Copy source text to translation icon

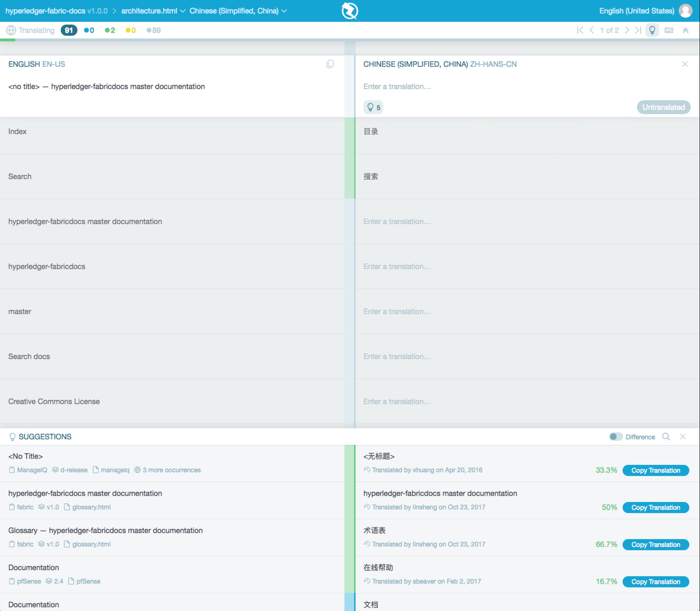click(x=330, y=64)
